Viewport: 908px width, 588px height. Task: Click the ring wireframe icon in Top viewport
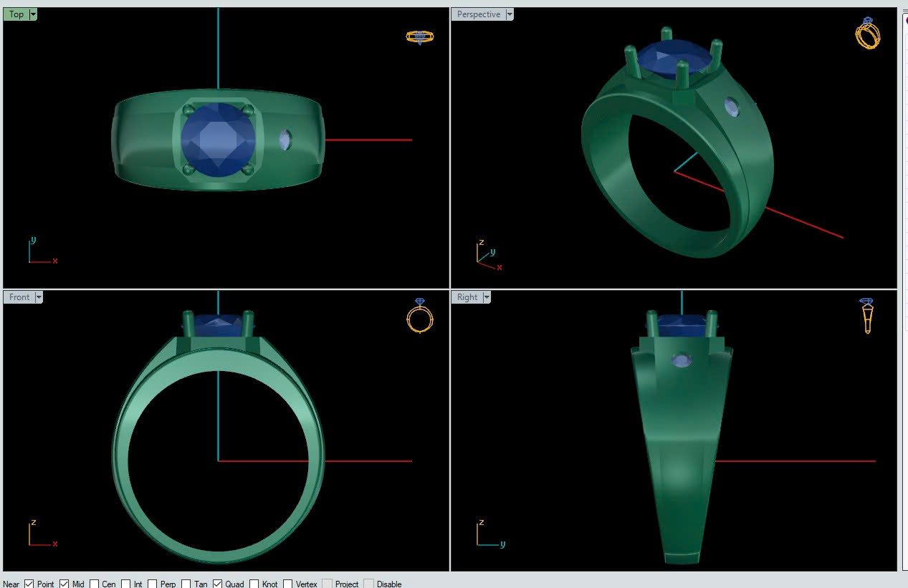coord(420,37)
